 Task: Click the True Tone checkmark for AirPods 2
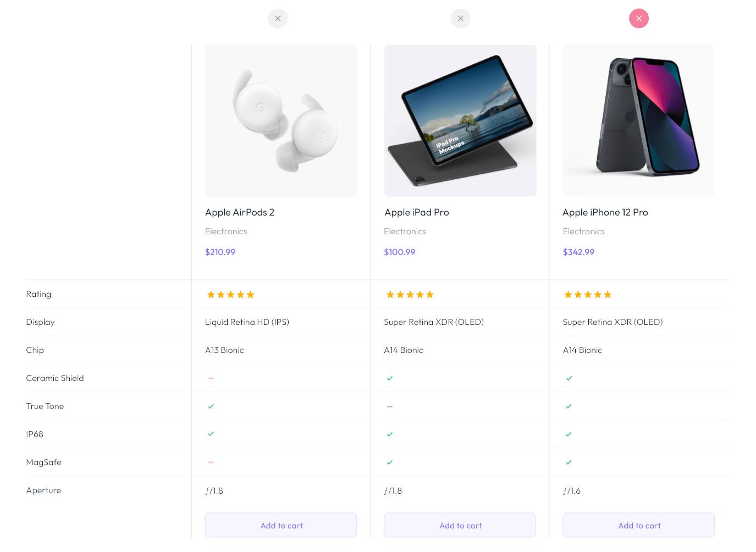211,406
